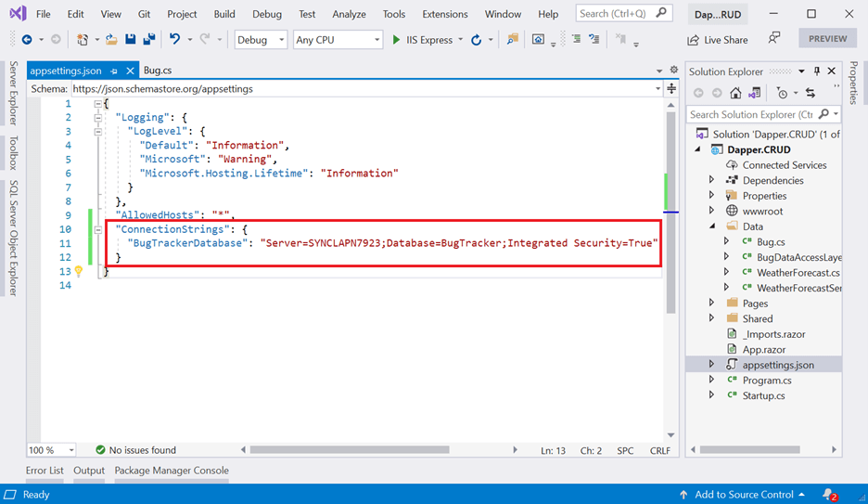Screen dimensions: 868x504
Task: Click the Save All toolbar icon
Action: coord(148,40)
